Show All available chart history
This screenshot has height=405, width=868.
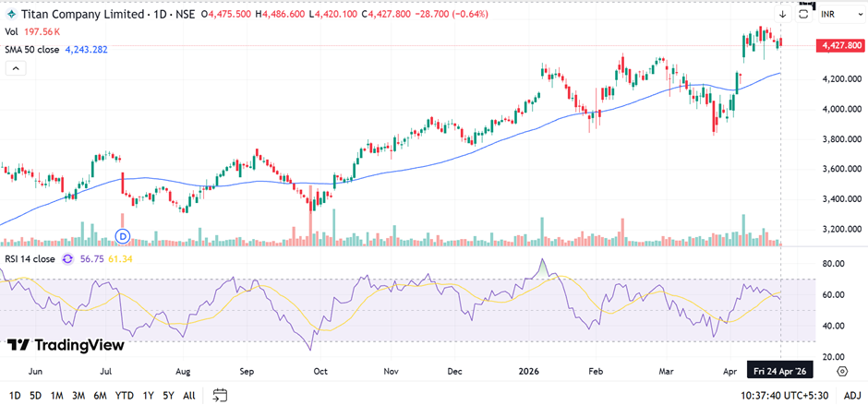pos(188,395)
